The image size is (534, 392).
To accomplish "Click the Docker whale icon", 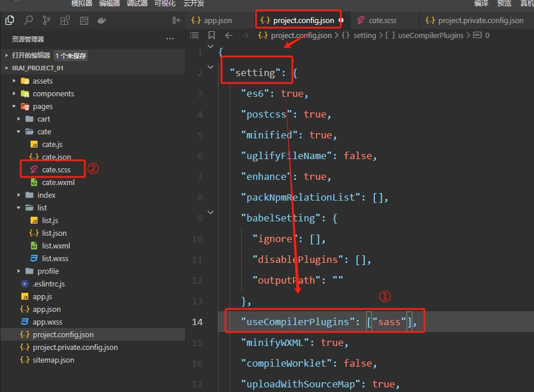I will click(x=102, y=21).
